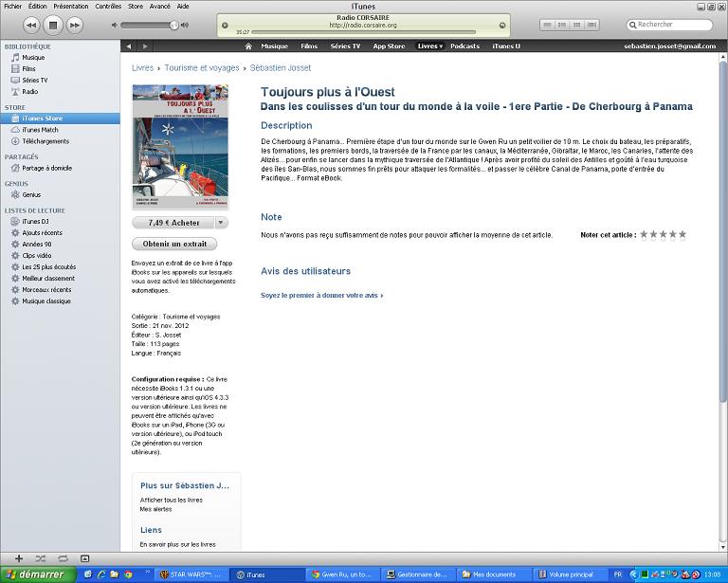The width and height of the screenshot is (728, 583).
Task: Toggle shuffle in the bottom bar
Action: 41,558
